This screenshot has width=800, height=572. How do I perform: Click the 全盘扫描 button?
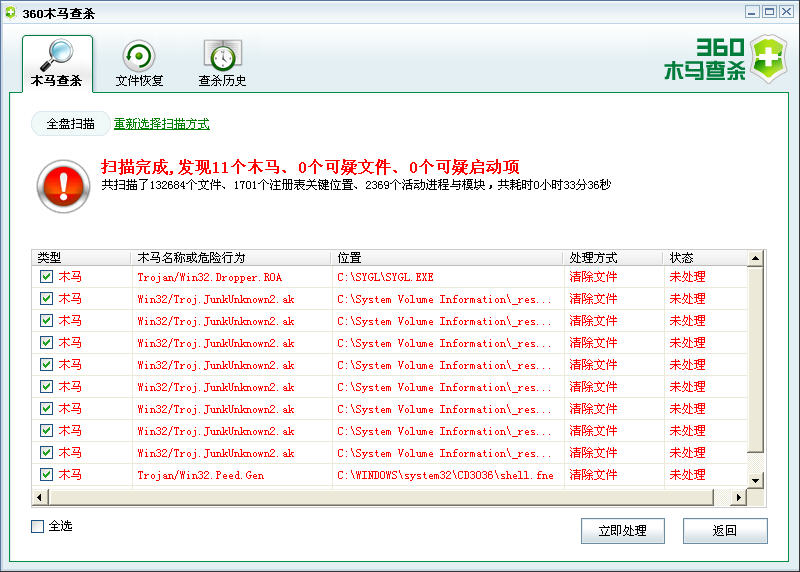coord(70,123)
